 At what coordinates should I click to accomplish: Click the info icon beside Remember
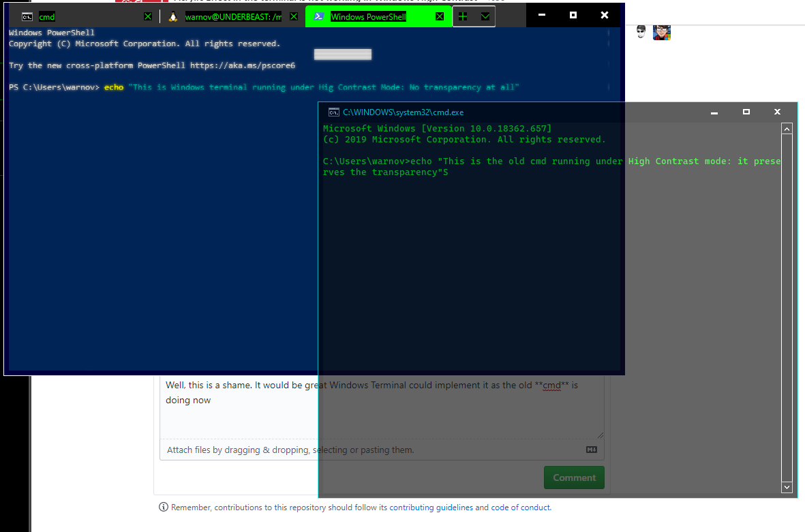coord(164,507)
